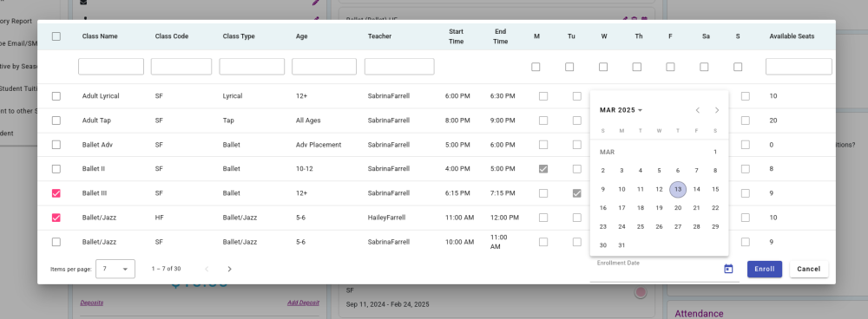Select March 13 in the calendar
Screen dimensions: 868x319
coord(678,189)
